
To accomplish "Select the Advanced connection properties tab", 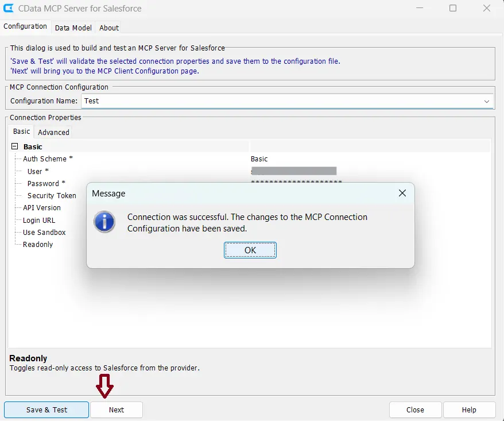I will 53,132.
